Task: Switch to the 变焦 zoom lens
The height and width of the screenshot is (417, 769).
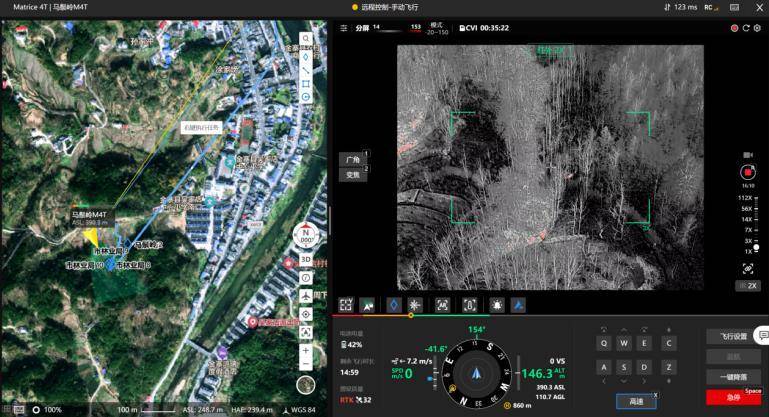Action: click(353, 175)
